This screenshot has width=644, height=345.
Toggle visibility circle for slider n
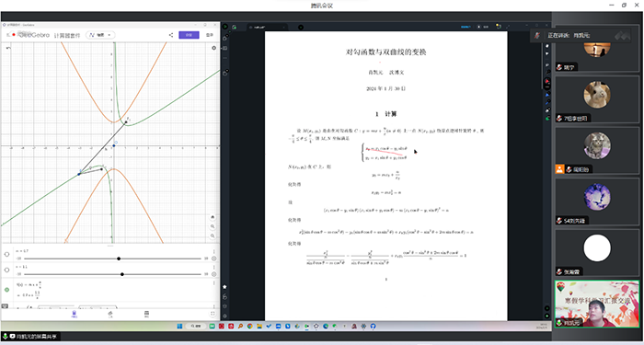click(6, 270)
